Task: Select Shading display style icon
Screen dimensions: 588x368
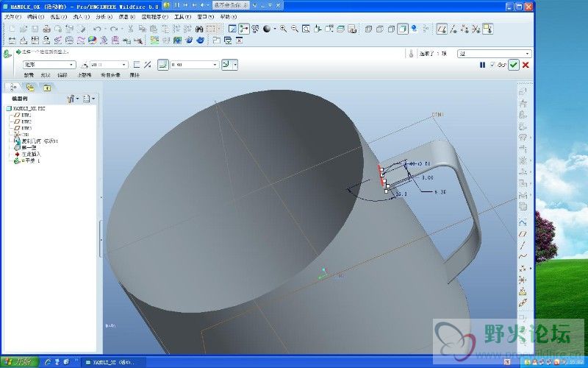Action: tap(403, 29)
